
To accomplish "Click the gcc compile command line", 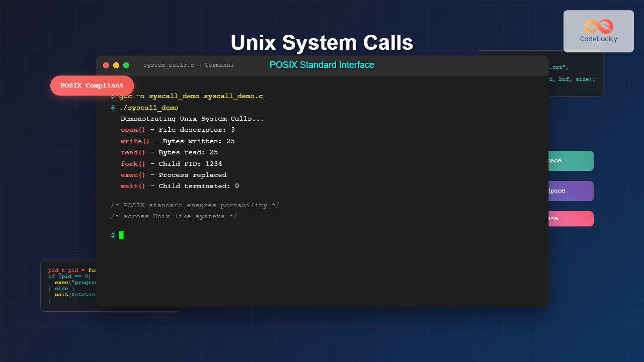I will (191, 96).
